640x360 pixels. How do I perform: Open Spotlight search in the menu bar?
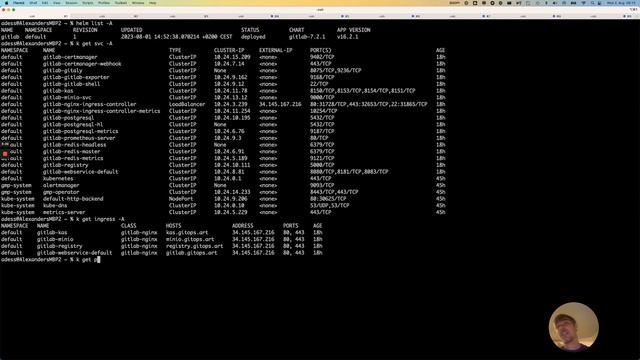tap(592, 3)
